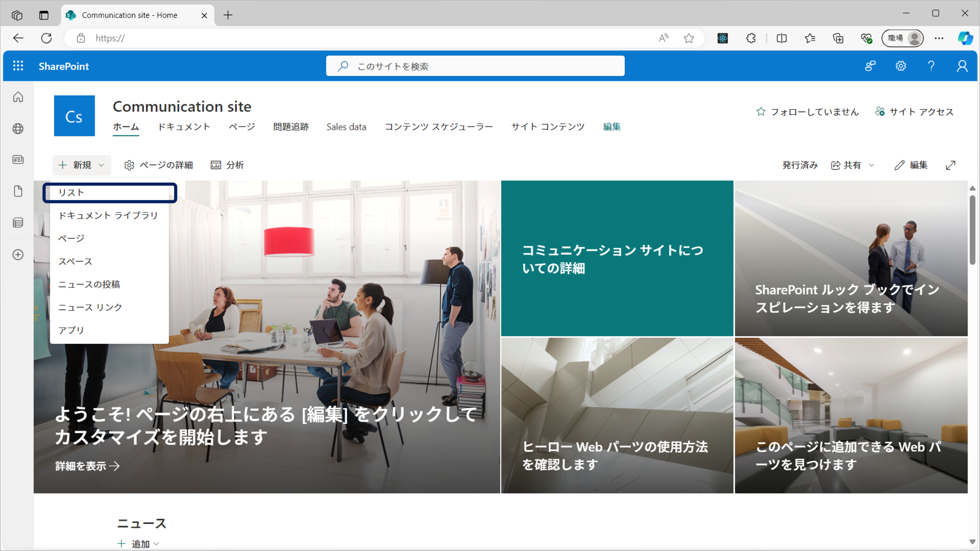Select ドキュメント ライブラリ from the menu

[x=109, y=216]
